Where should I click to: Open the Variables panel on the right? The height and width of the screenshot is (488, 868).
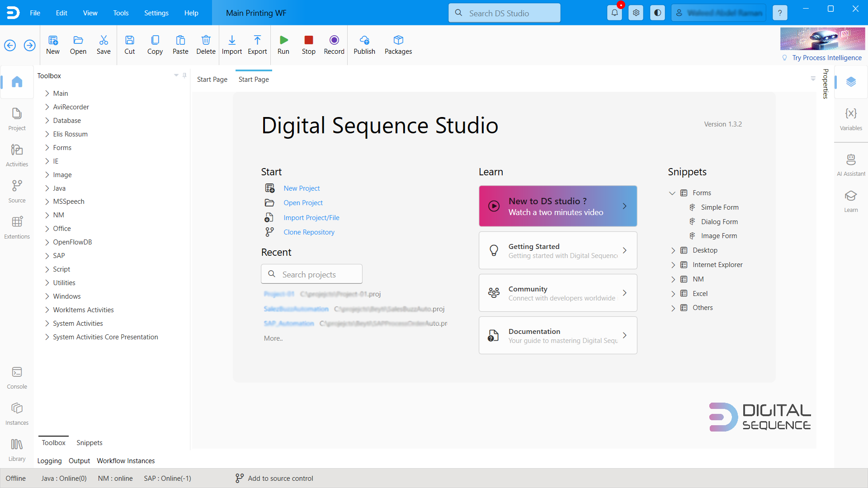coord(851,119)
